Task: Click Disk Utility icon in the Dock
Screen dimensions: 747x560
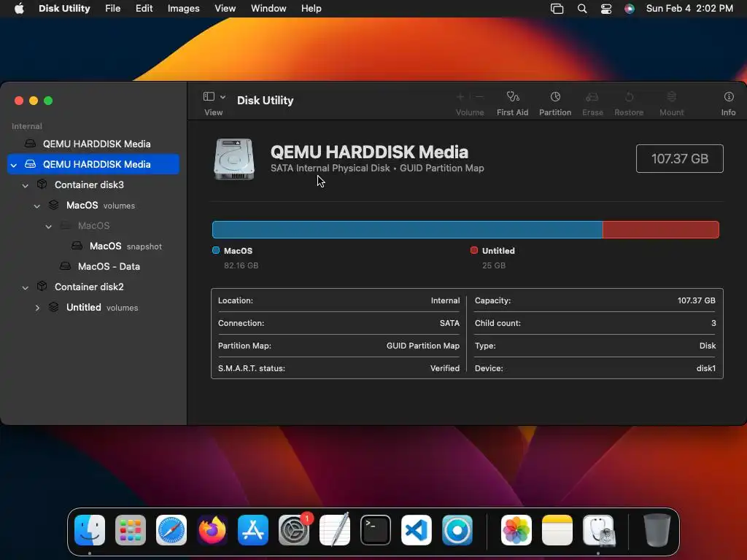Action: click(598, 530)
